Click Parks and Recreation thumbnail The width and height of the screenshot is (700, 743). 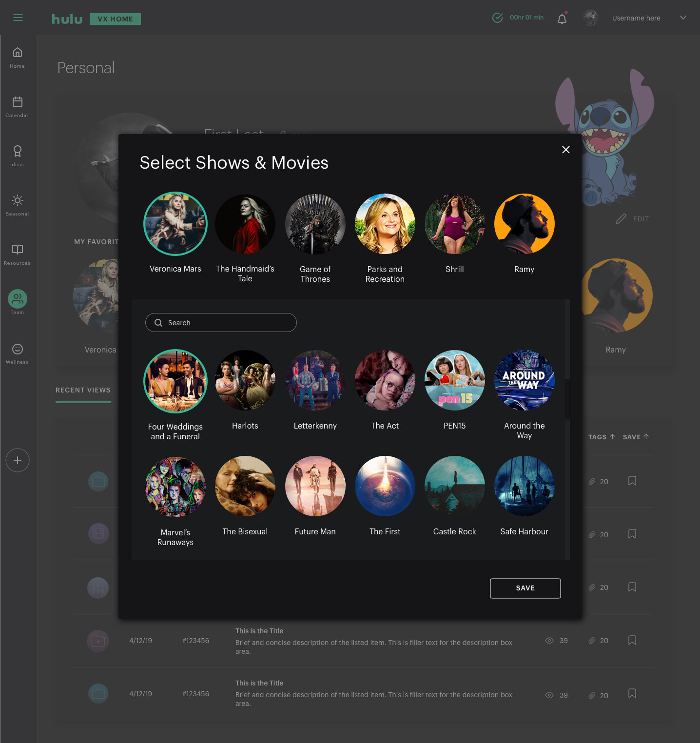click(385, 224)
